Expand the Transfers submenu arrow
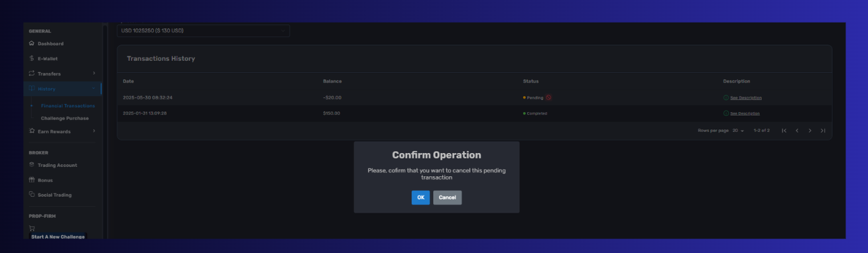 coord(93,74)
